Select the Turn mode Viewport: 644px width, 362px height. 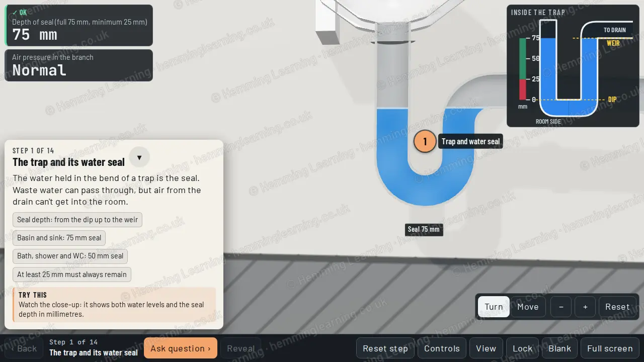tap(494, 307)
